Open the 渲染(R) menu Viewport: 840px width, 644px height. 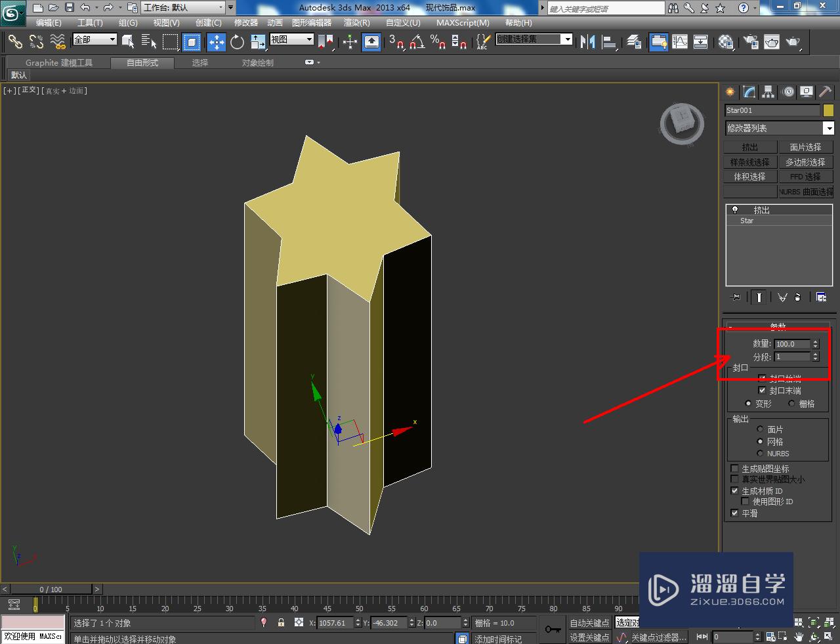(x=356, y=22)
